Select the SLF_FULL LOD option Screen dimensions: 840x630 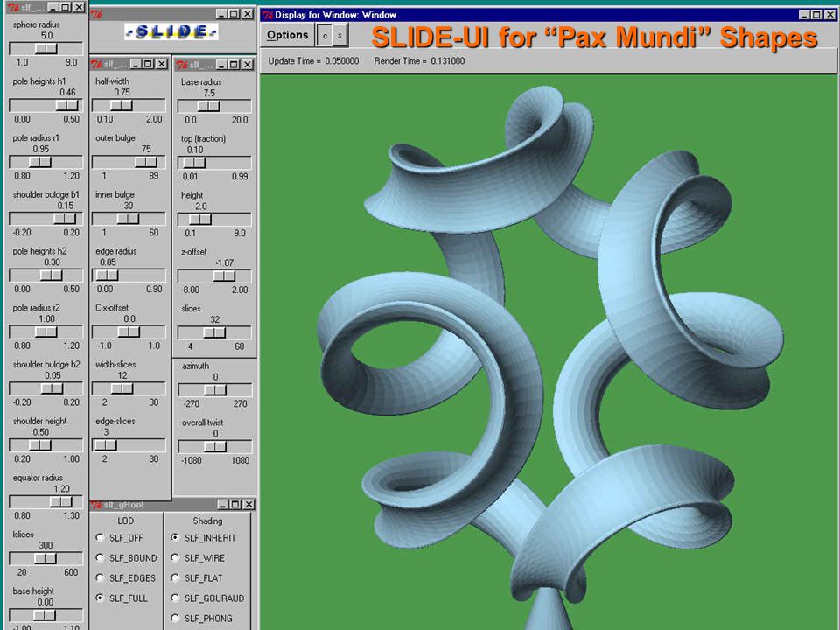100,598
